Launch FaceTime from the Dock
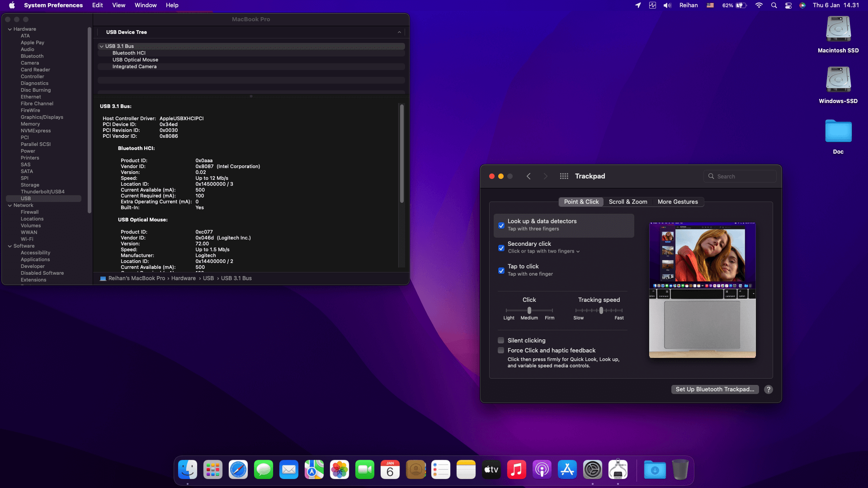868x488 pixels. pos(365,470)
